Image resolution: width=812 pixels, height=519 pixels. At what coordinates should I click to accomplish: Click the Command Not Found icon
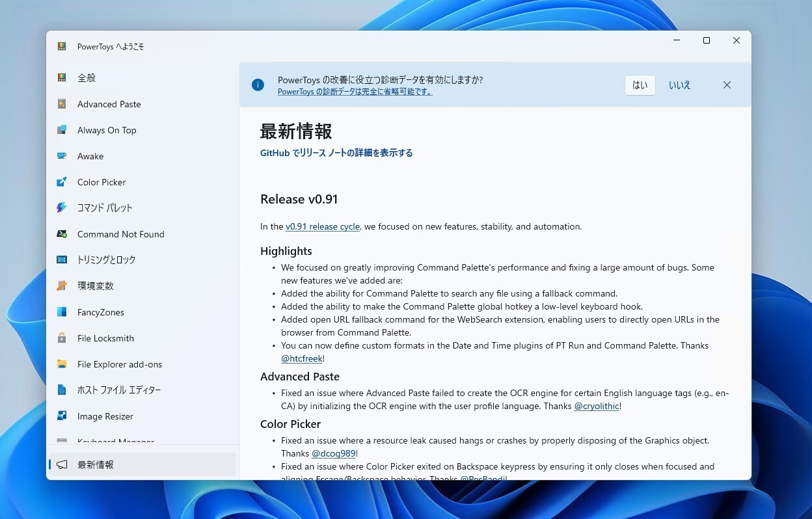point(62,234)
